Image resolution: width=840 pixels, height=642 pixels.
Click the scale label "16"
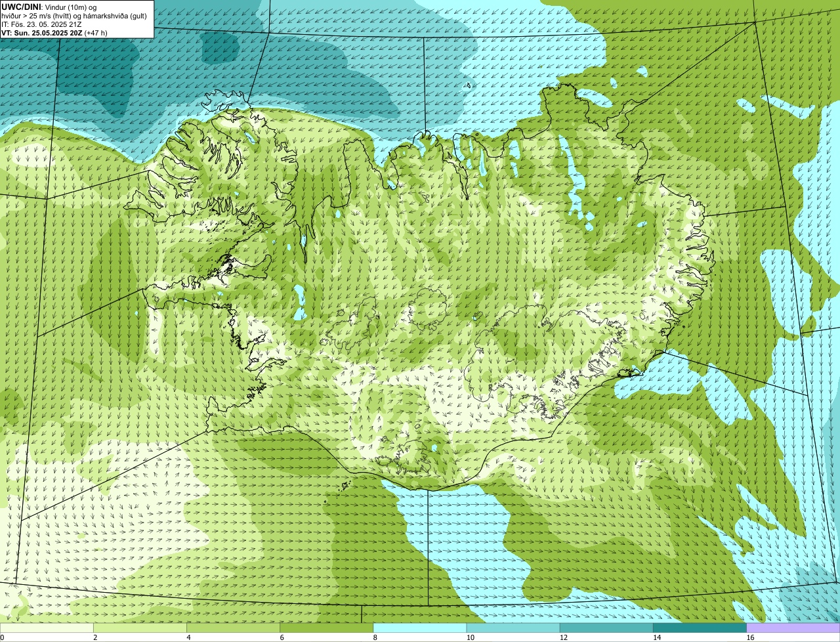click(x=750, y=637)
